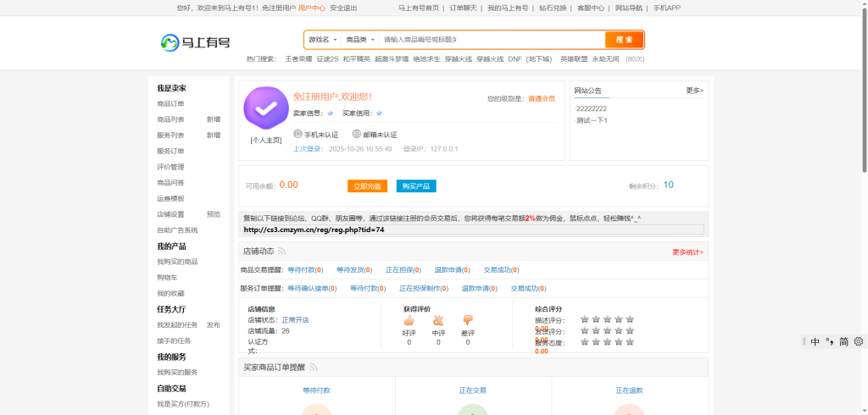Toggle the 中 Chinese input mode indicator
Image resolution: width=868 pixels, height=415 pixels.
point(815,341)
